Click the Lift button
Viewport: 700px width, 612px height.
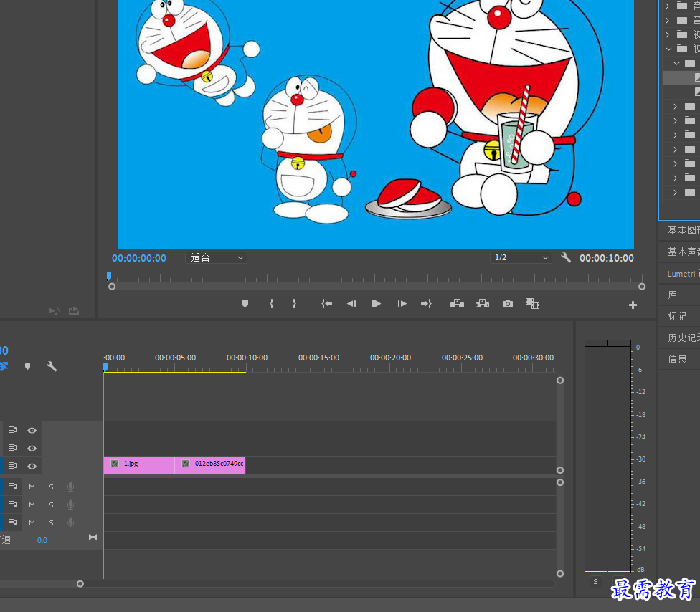457,304
